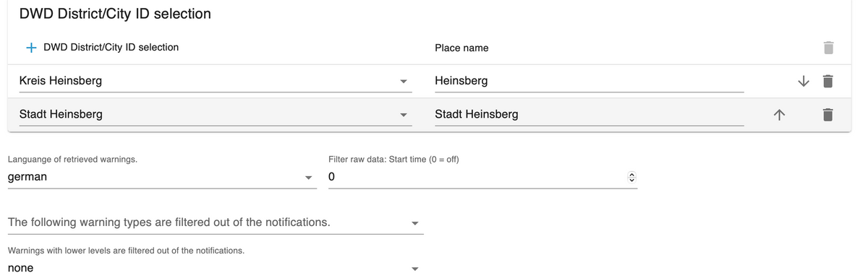Screen dimensions: 868x278
Task: Click the none value in levels filter
Action: pos(20,269)
